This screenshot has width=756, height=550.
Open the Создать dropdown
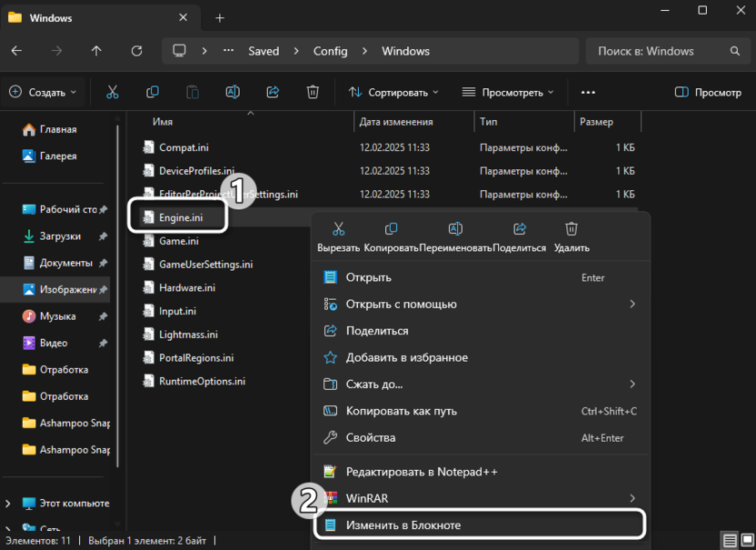(45, 92)
